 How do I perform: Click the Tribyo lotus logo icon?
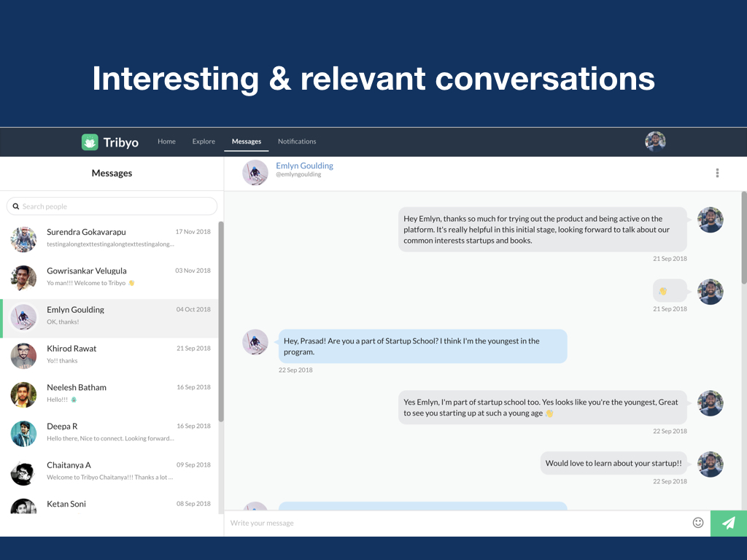click(90, 142)
